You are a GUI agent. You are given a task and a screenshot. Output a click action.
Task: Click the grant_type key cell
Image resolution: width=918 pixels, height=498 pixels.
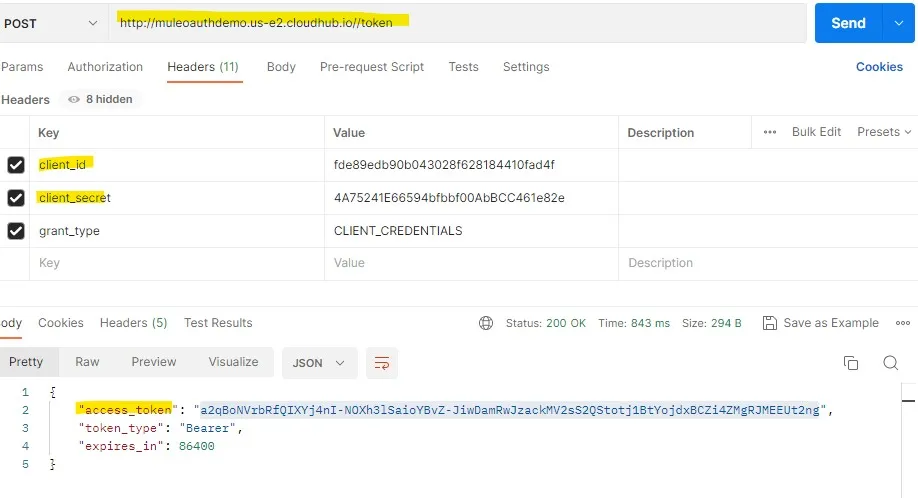pos(177,231)
